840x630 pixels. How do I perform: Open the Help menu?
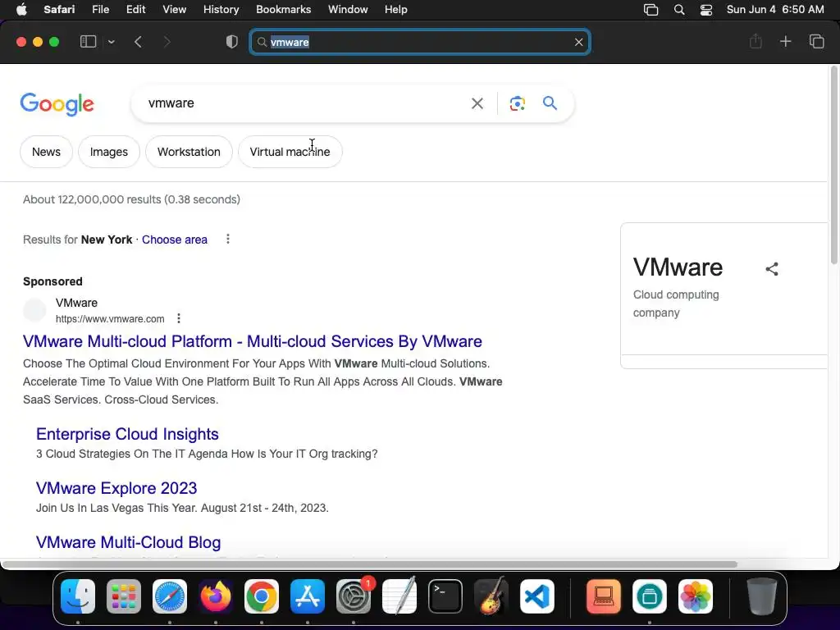point(396,10)
